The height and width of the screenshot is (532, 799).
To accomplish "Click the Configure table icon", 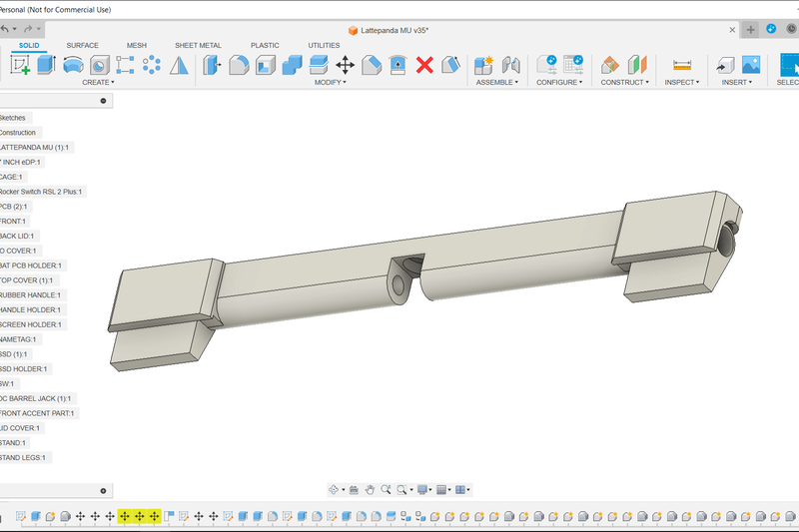I will click(x=573, y=65).
